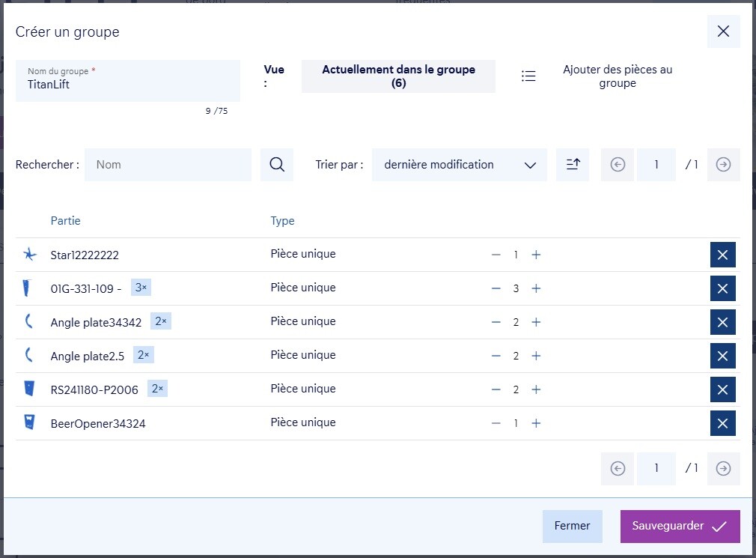756x558 pixels.
Task: Increase quantity of 01G-331-109 part
Action: tap(536, 288)
